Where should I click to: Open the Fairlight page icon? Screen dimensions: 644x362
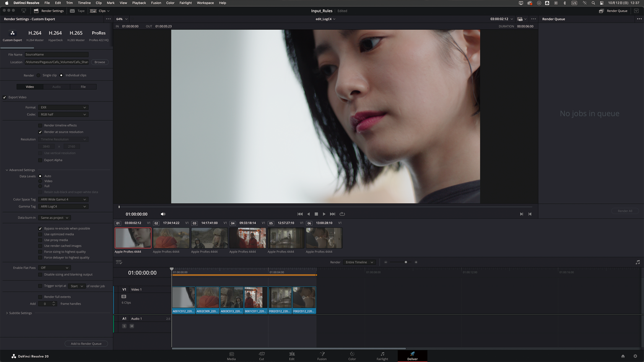pos(382,354)
